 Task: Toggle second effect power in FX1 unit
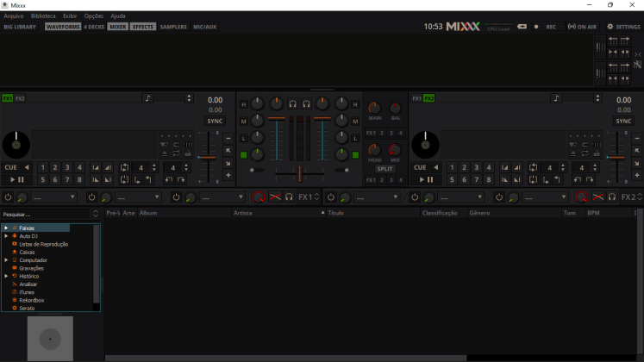click(x=91, y=197)
